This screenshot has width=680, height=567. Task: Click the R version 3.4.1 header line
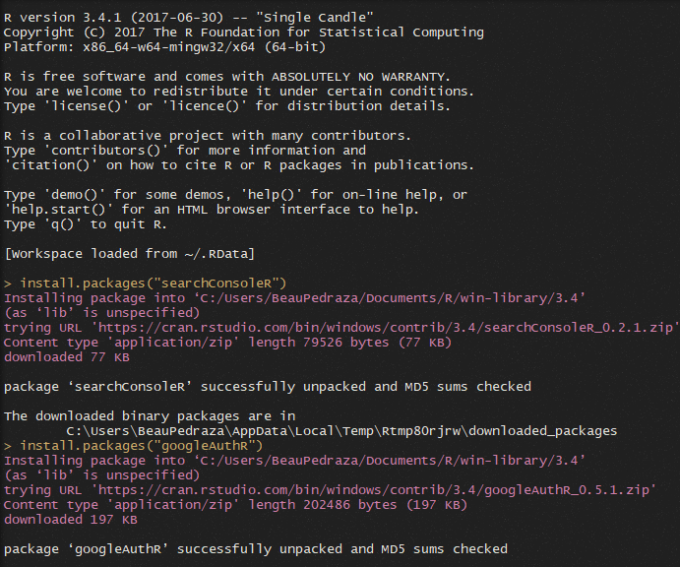click(189, 17)
